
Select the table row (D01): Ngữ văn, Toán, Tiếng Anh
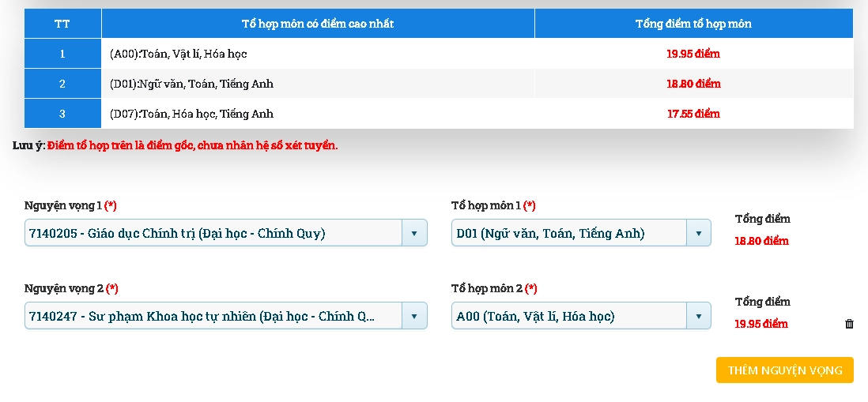point(191,84)
